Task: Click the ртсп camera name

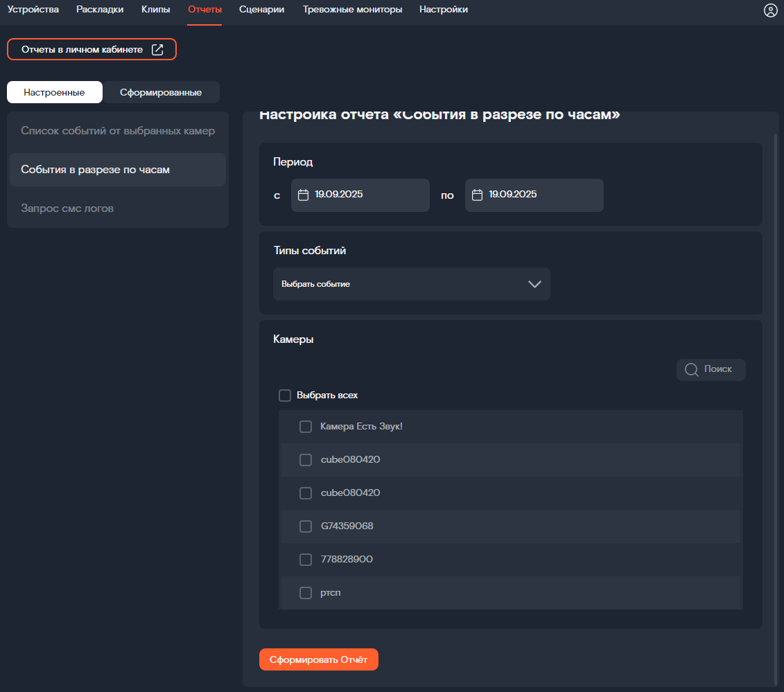Action: (331, 593)
